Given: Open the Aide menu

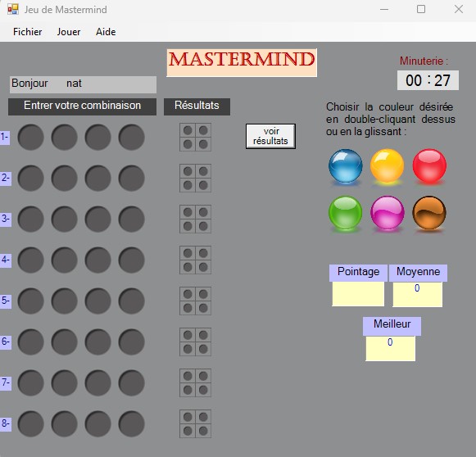Looking at the screenshot, I should click(106, 32).
